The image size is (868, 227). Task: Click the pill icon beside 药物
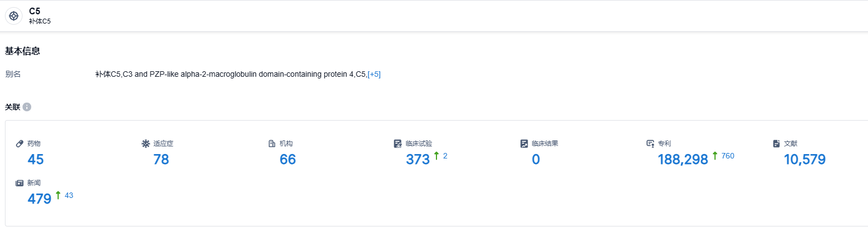click(x=20, y=144)
